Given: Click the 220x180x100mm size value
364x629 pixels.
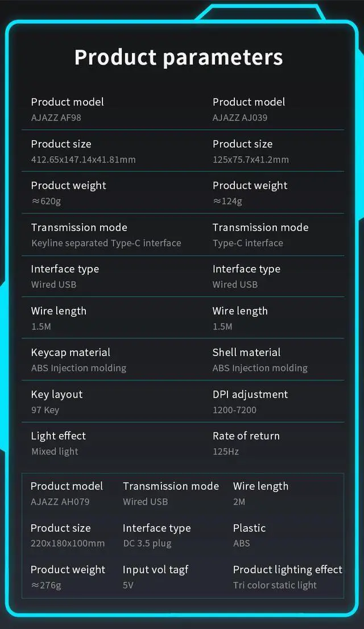Looking at the screenshot, I should coord(68,543).
